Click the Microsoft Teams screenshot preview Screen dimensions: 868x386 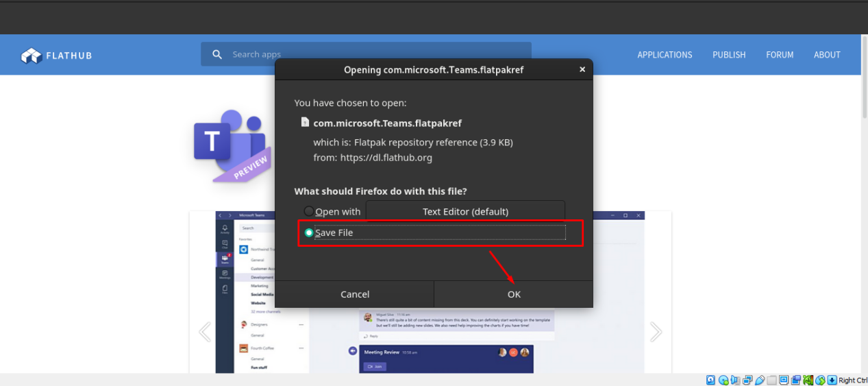[430, 292]
